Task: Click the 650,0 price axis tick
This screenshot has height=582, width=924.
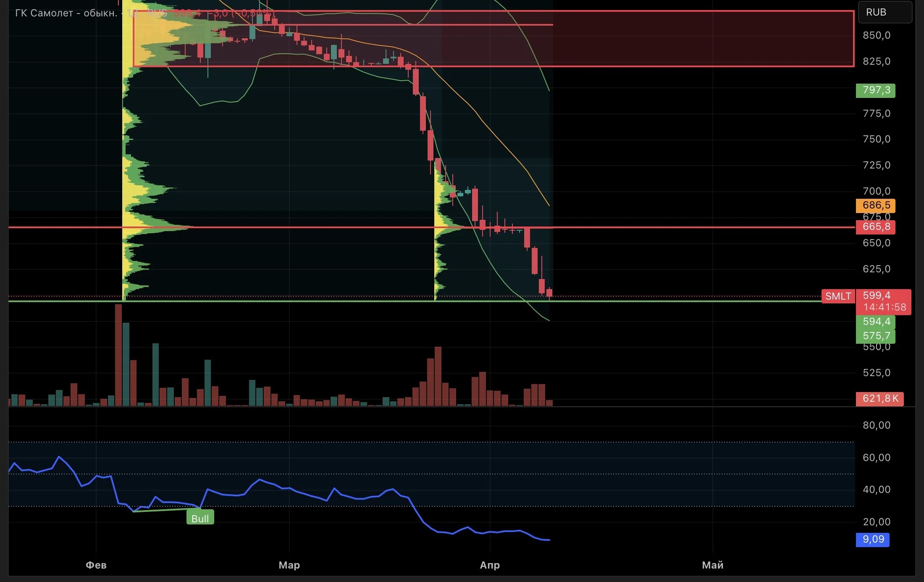Action: (877, 243)
